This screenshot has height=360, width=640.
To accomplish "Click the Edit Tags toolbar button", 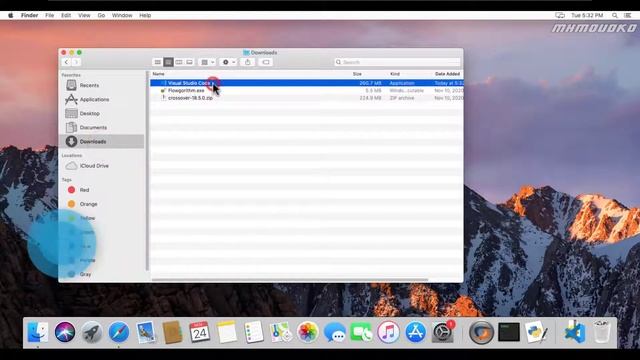I will click(266, 62).
